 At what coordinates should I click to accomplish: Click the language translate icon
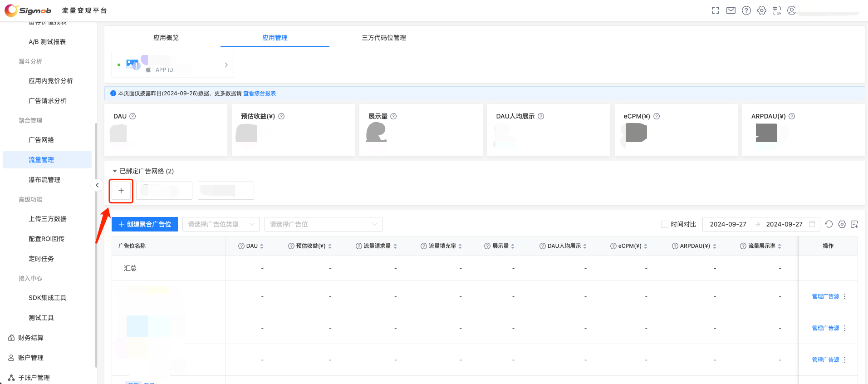click(777, 10)
